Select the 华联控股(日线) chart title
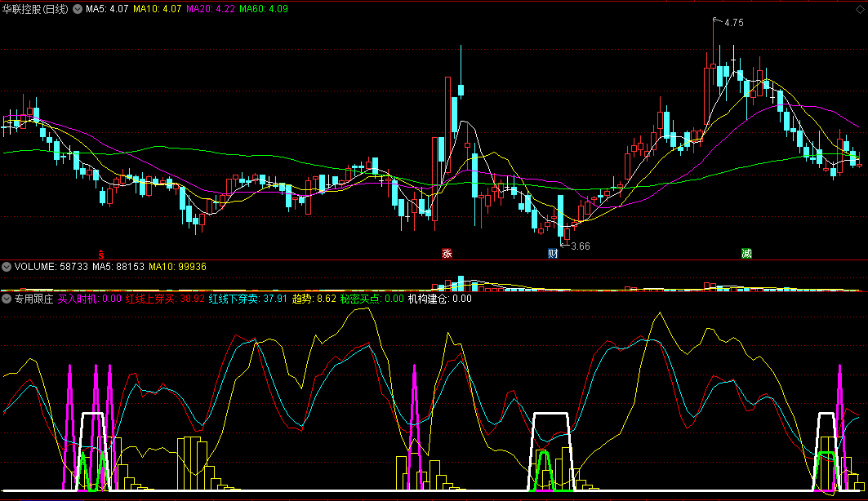The height and width of the screenshot is (501, 868). point(35,9)
